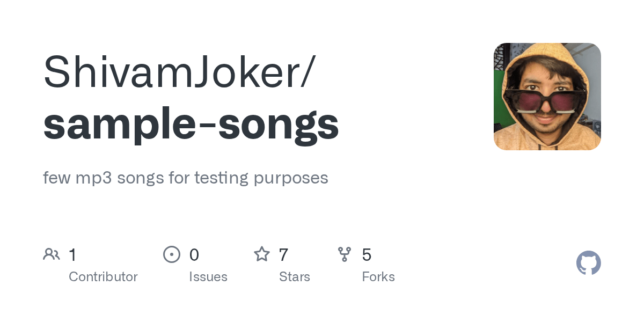
Task: Click the Contributor label
Action: coord(103,277)
